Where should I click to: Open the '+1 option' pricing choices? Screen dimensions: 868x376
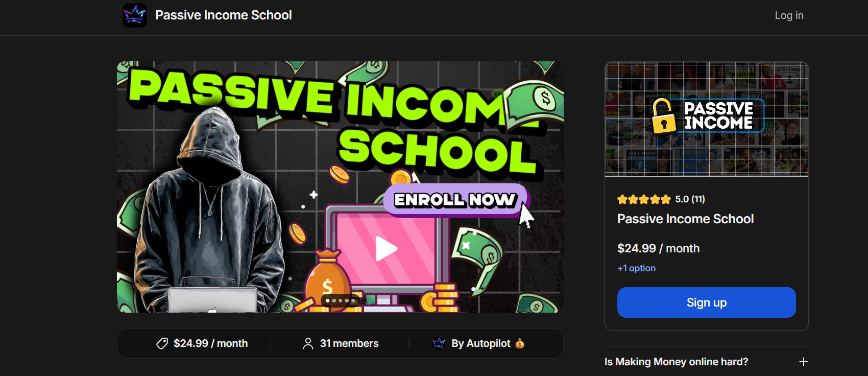(636, 268)
